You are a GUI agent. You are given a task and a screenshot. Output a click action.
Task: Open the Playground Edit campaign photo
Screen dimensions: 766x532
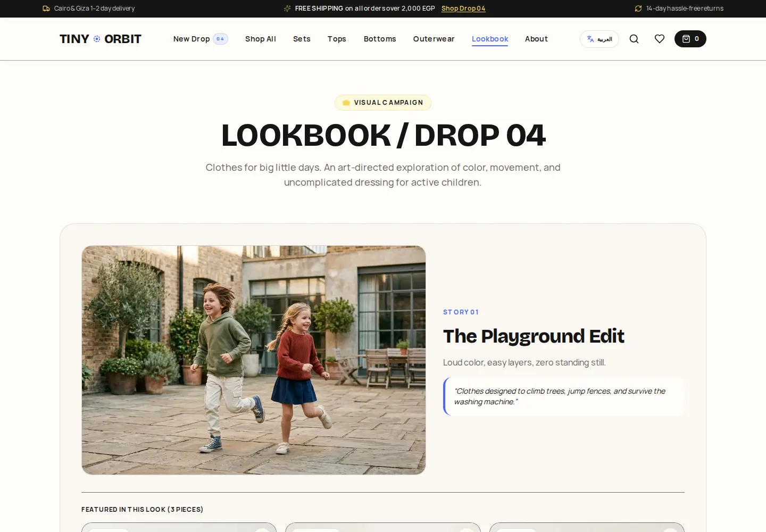[254, 360]
